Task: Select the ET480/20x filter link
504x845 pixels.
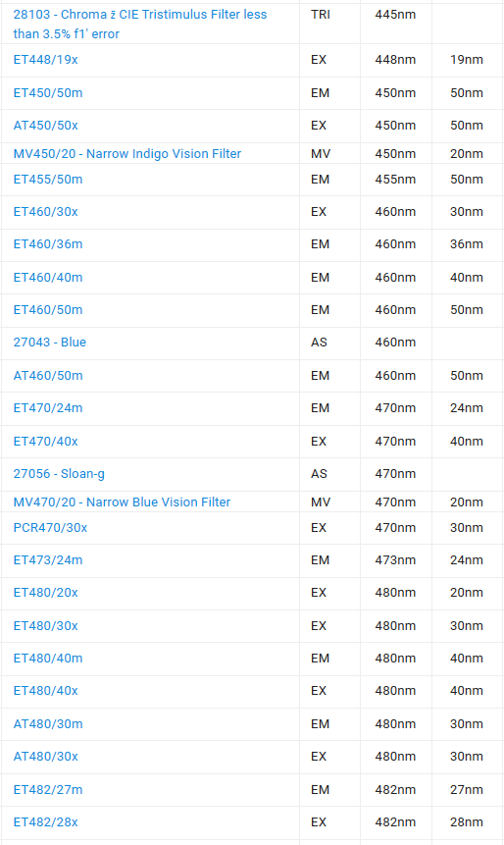Action: coord(46,592)
